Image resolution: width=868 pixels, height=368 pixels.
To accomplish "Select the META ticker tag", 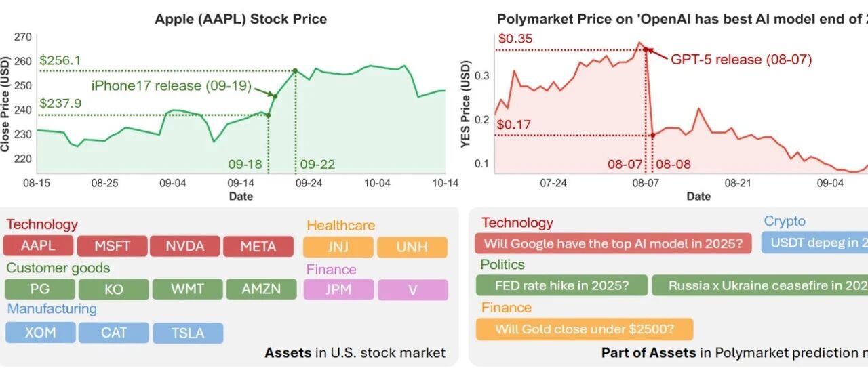I will point(258,246).
